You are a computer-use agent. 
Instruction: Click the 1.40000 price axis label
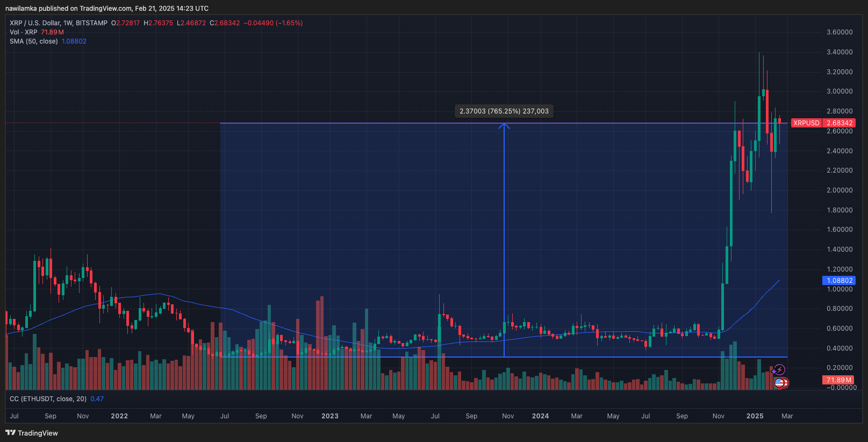[x=840, y=249]
